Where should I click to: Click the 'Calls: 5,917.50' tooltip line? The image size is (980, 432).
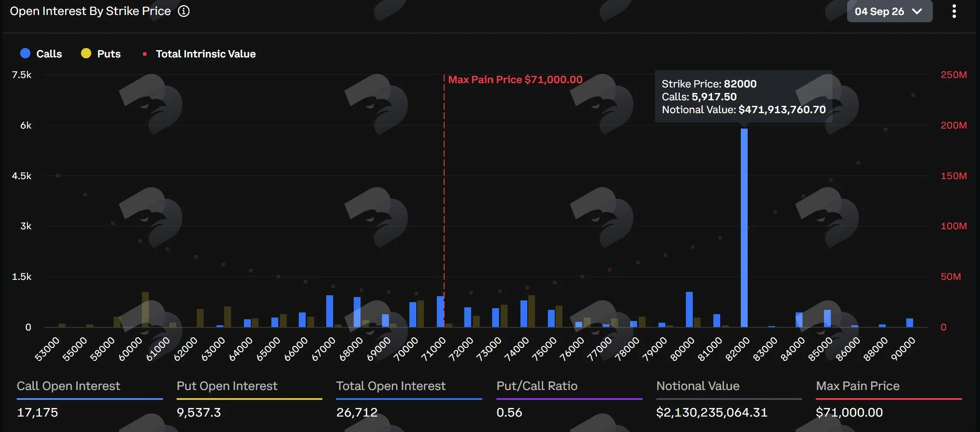699,97
